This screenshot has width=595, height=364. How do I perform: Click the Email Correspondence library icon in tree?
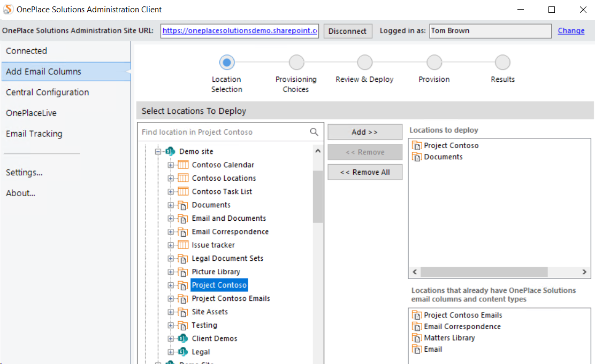click(x=183, y=231)
